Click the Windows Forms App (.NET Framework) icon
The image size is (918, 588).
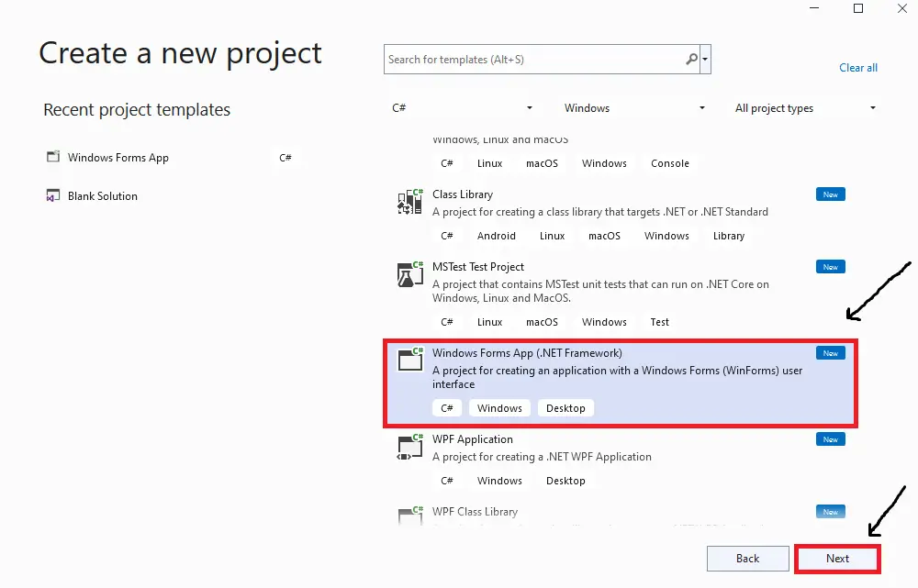[409, 360]
